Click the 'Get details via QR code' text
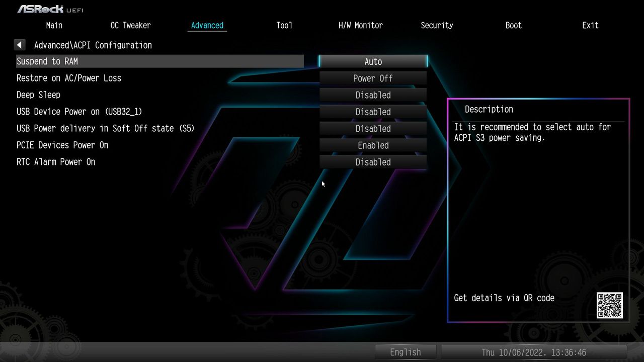Viewport: 644px width, 362px height. point(504,298)
